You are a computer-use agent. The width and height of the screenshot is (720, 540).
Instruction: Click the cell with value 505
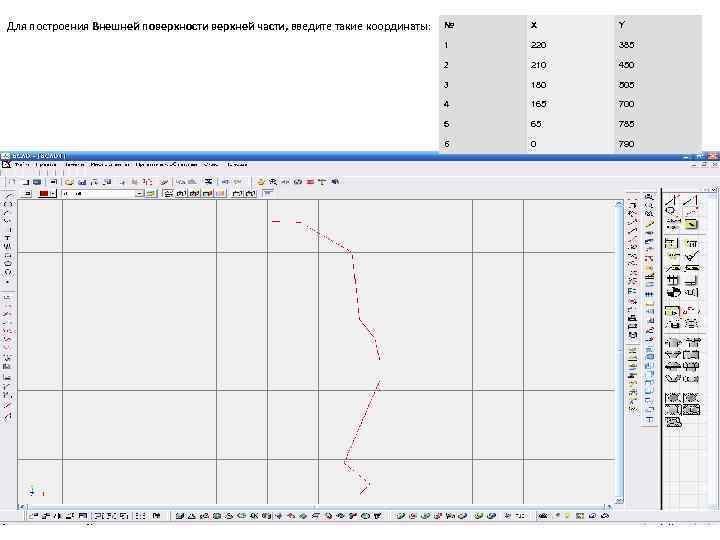click(x=626, y=85)
